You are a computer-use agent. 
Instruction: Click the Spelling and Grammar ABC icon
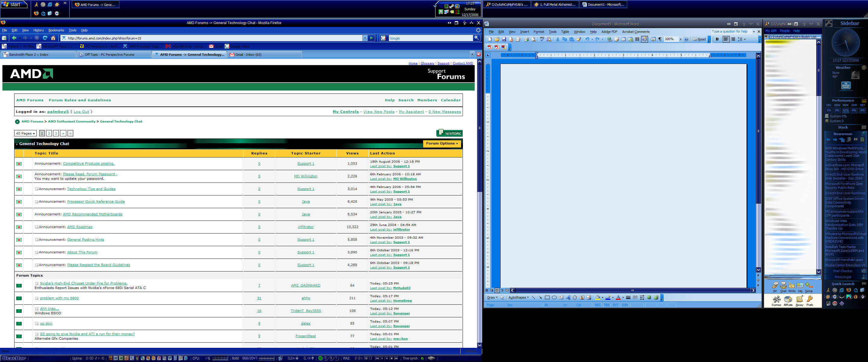coord(542,40)
